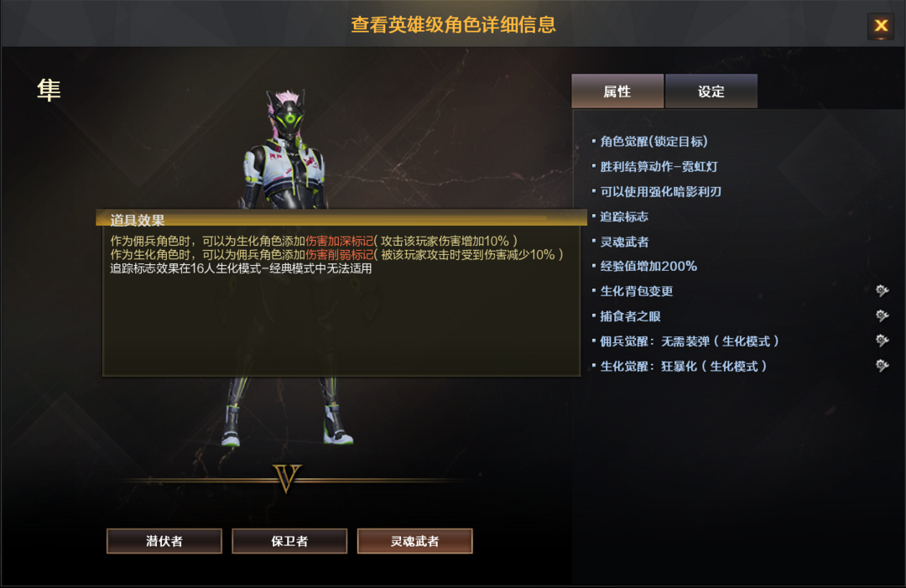This screenshot has width=906, height=588.
Task: Click 经验值增加200% attribute
Action: [x=648, y=266]
